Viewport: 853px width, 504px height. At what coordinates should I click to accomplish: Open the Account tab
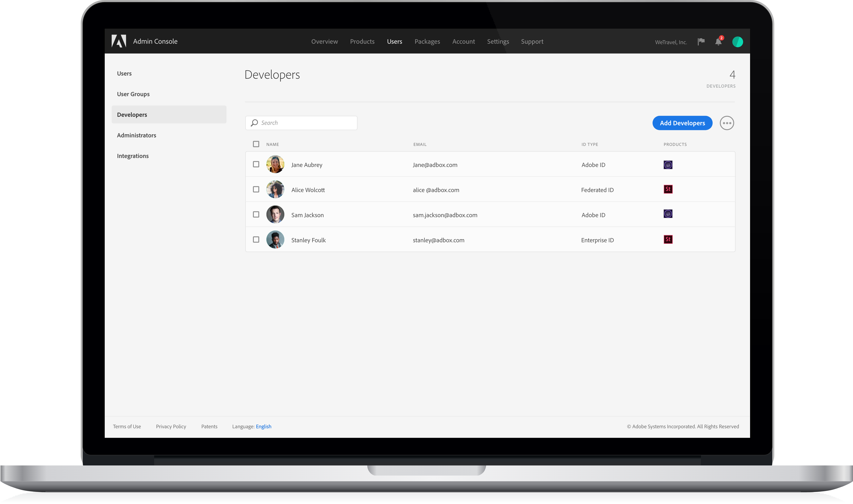point(463,41)
